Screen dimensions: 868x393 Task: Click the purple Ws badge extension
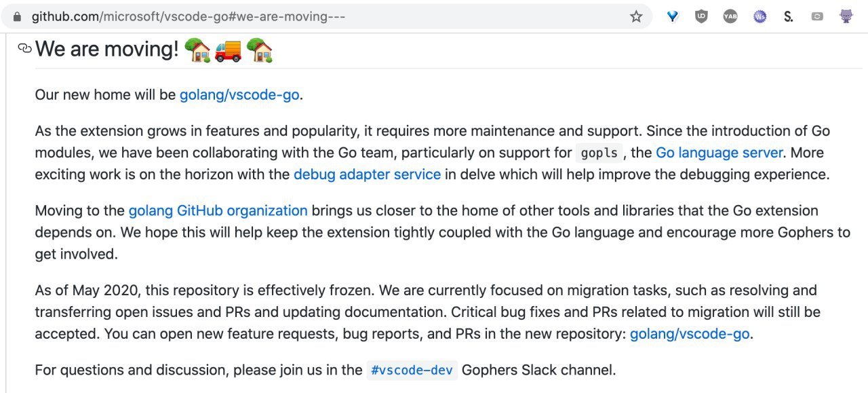[x=759, y=16]
